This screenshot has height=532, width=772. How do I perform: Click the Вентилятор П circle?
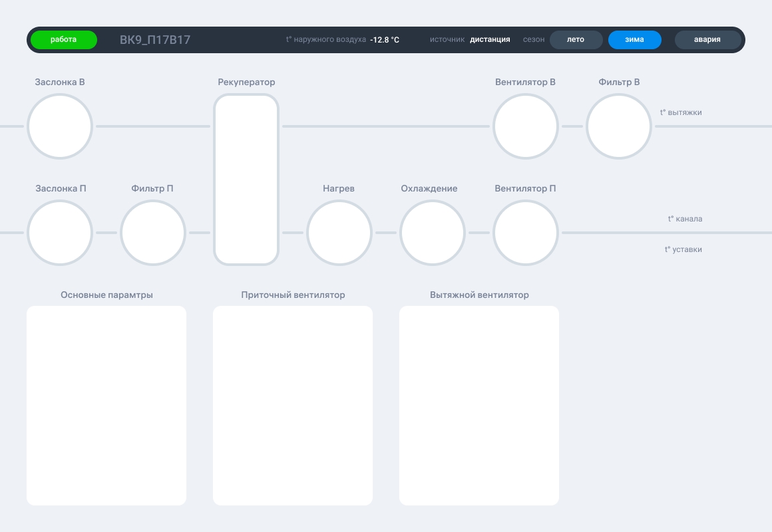tap(525, 233)
